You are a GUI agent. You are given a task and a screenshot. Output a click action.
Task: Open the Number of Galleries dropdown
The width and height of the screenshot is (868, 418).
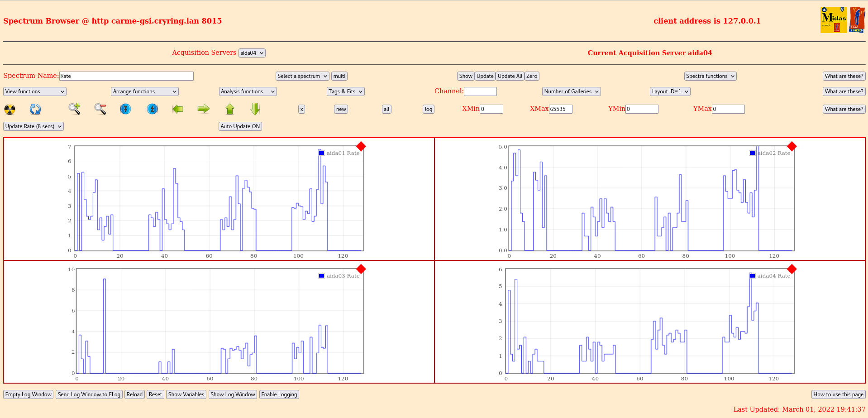(571, 91)
